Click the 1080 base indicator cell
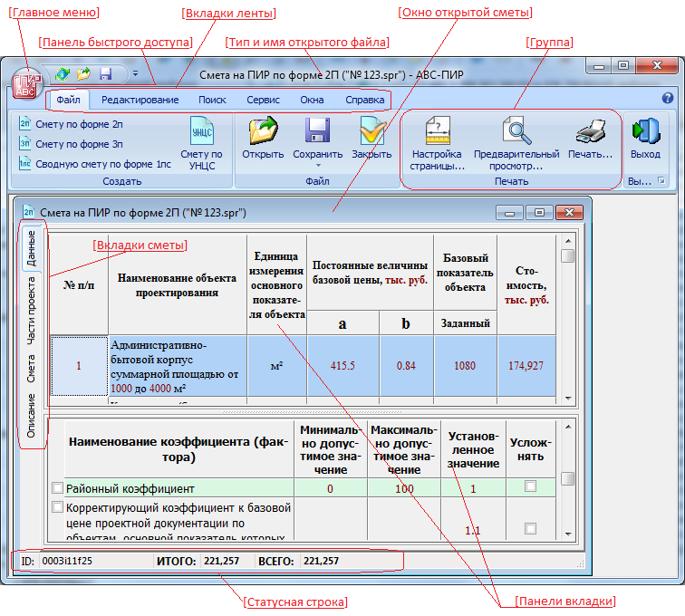 465,366
